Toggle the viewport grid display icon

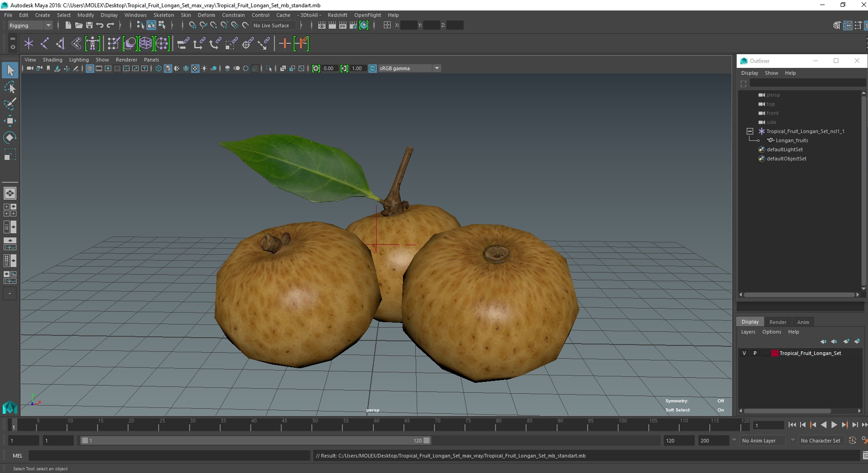[x=90, y=68]
